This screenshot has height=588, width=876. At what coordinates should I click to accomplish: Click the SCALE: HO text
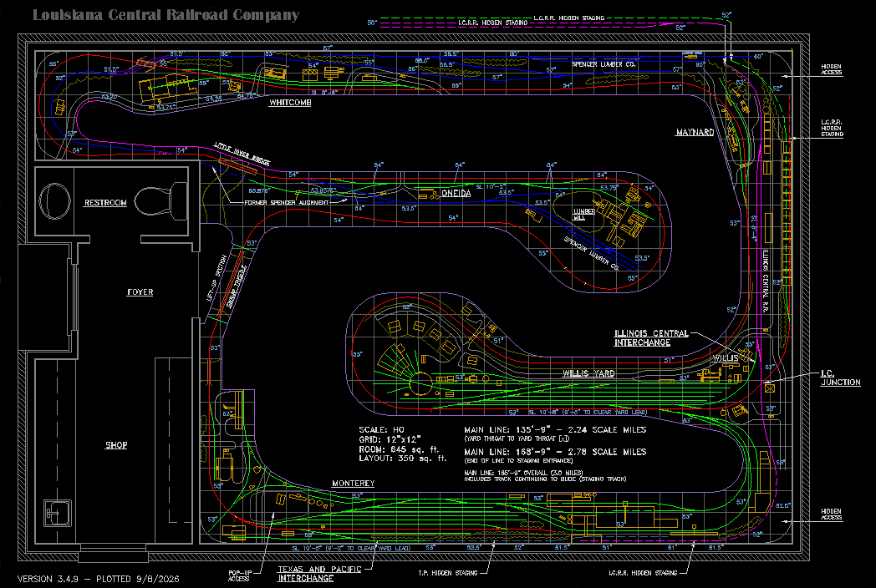click(x=381, y=430)
